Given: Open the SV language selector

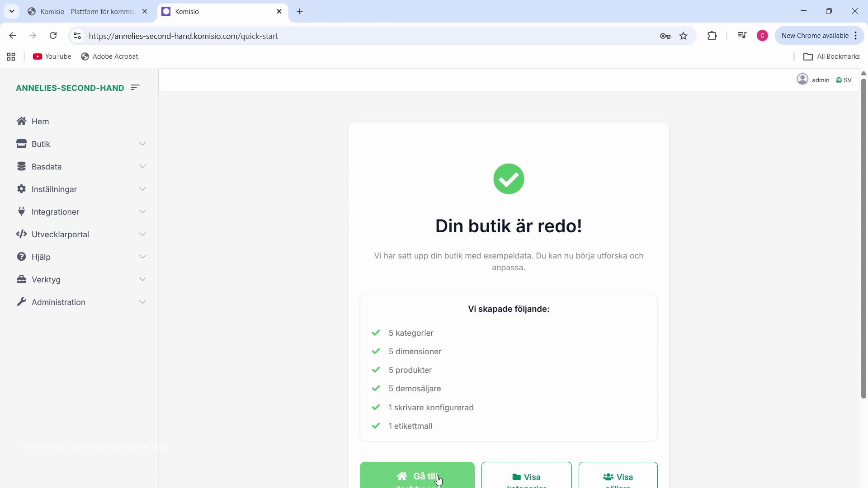Looking at the screenshot, I should pyautogui.click(x=843, y=80).
